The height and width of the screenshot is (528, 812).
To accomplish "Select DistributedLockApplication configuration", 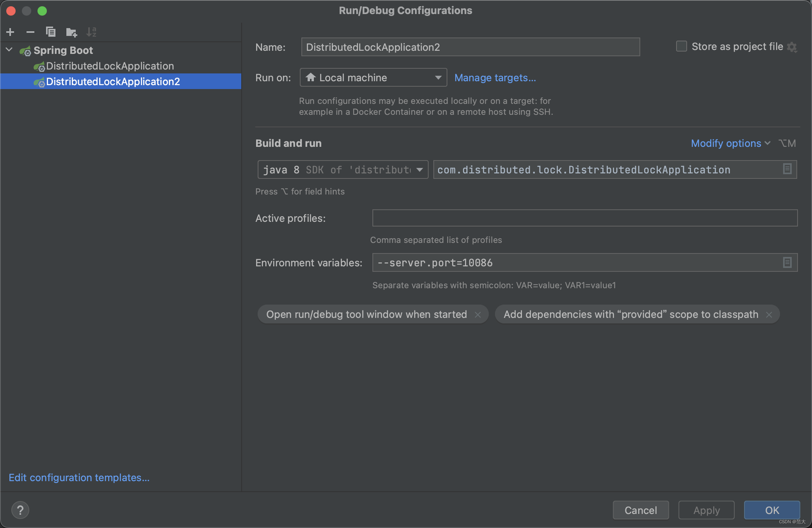I will (110, 66).
